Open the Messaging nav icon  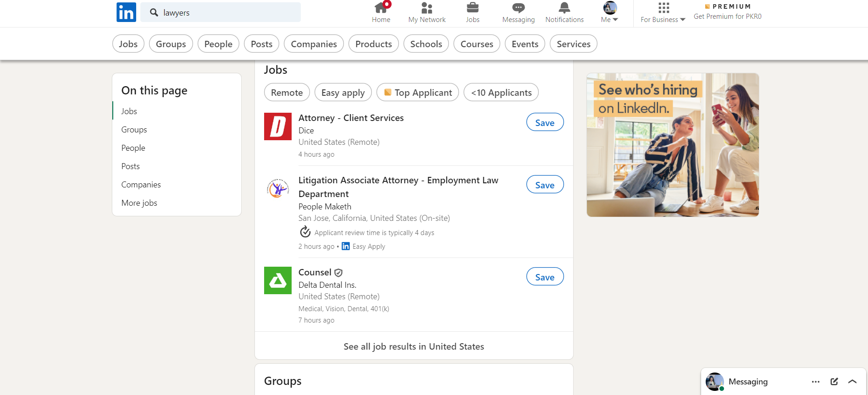(x=518, y=8)
